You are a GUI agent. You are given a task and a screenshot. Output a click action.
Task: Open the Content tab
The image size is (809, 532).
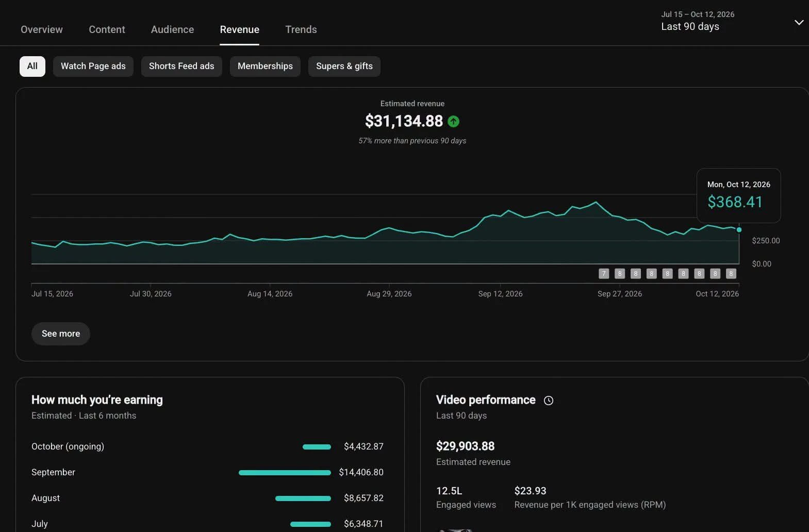click(x=107, y=29)
